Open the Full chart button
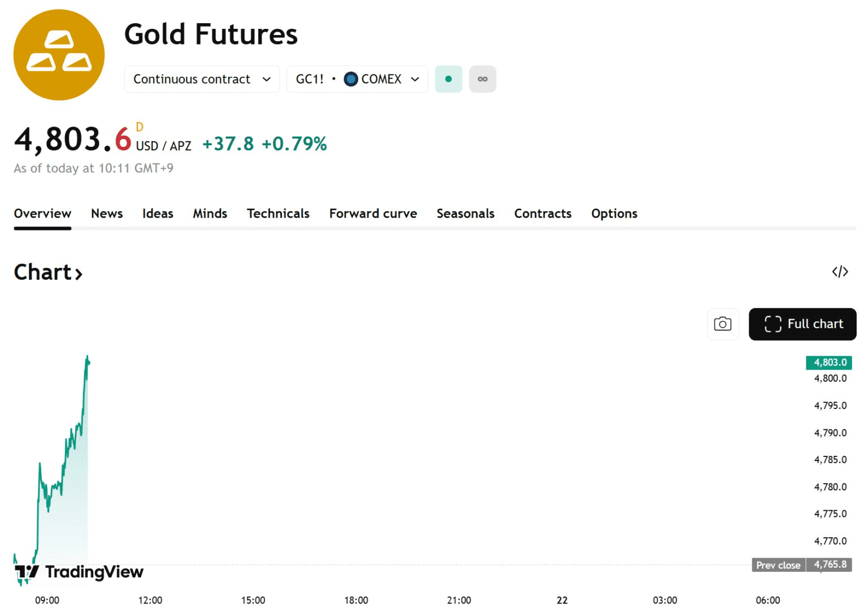 click(802, 324)
